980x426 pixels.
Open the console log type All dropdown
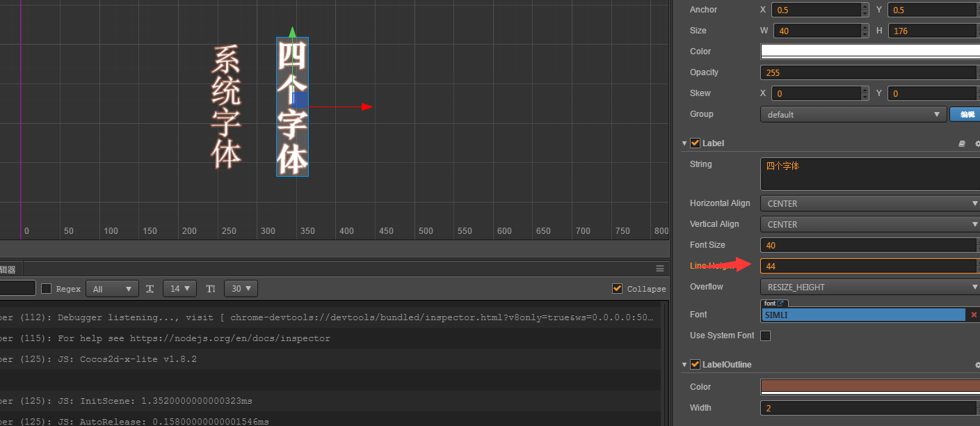[x=112, y=288]
